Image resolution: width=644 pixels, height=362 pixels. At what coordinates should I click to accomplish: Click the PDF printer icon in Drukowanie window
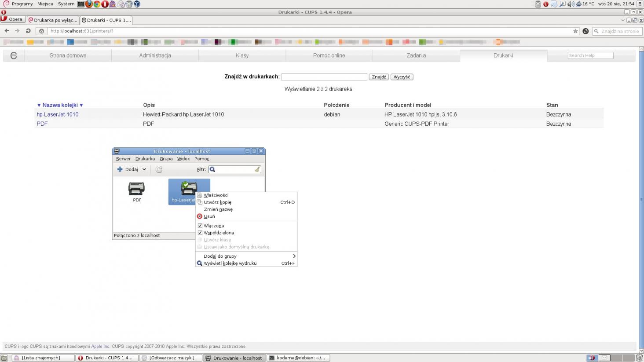click(x=136, y=189)
